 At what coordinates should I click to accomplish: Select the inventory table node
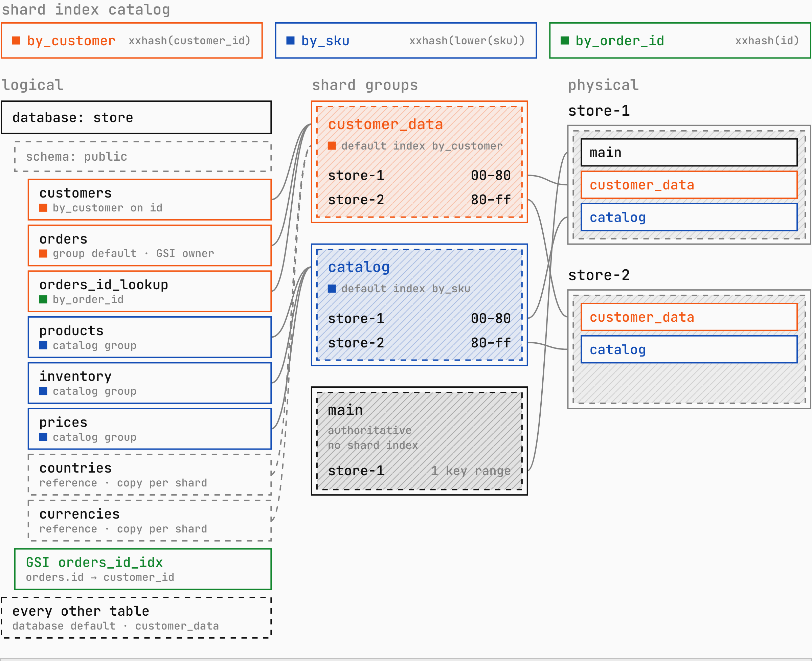[150, 383]
